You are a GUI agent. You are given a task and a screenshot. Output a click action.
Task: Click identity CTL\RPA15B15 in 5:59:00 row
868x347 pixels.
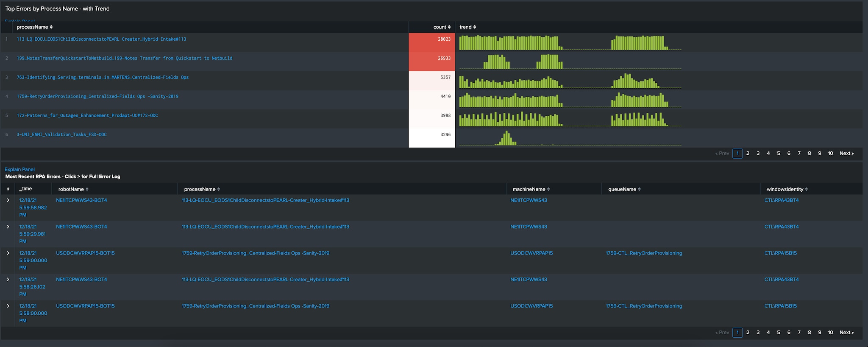[x=781, y=253]
